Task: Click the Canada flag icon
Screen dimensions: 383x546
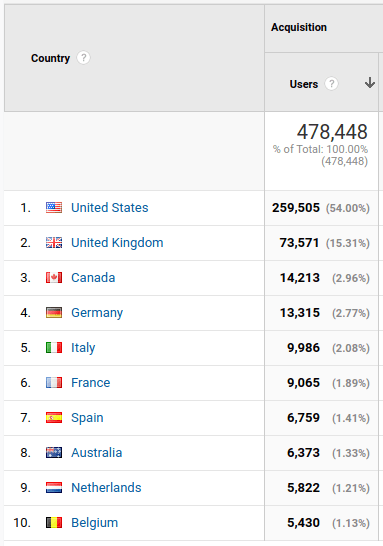Action: pos(54,278)
